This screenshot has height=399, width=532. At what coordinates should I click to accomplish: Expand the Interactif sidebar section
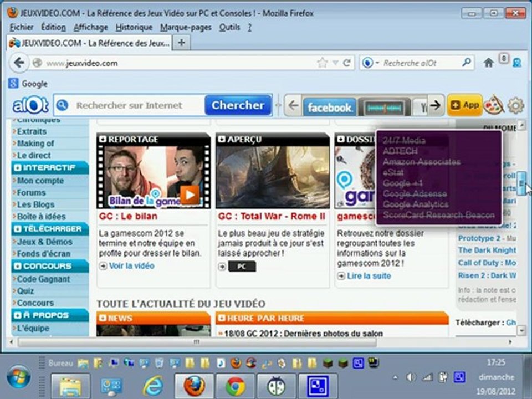(50, 167)
